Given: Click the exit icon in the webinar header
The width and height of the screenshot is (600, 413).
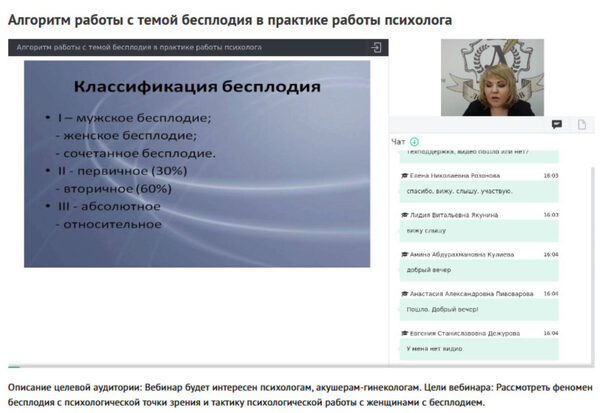Looking at the screenshot, I should pyautogui.click(x=376, y=47).
